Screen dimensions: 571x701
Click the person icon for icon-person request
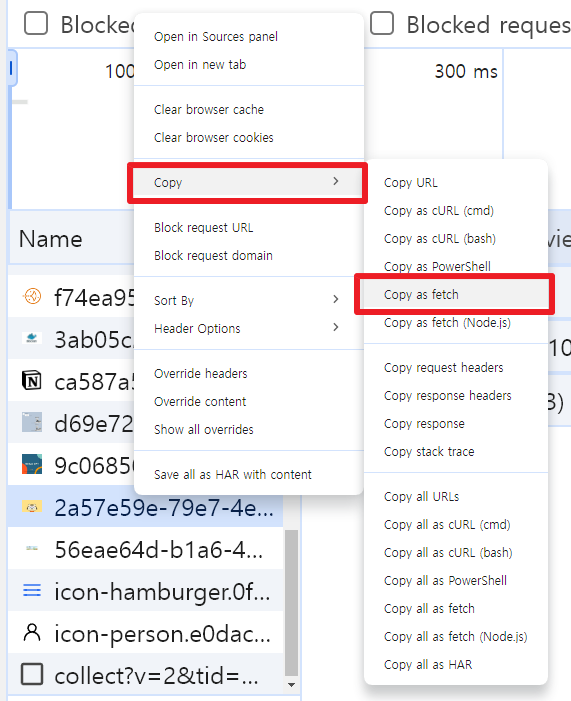[x=32, y=633]
